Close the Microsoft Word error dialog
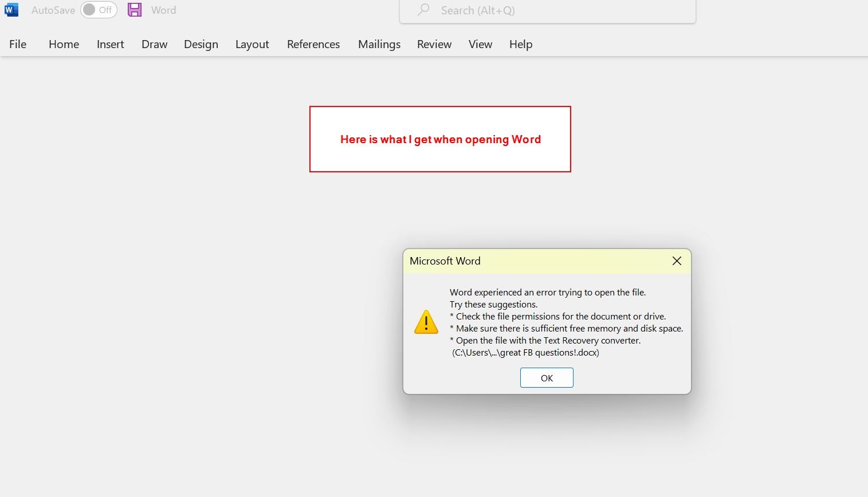Image resolution: width=868 pixels, height=497 pixels. click(677, 261)
